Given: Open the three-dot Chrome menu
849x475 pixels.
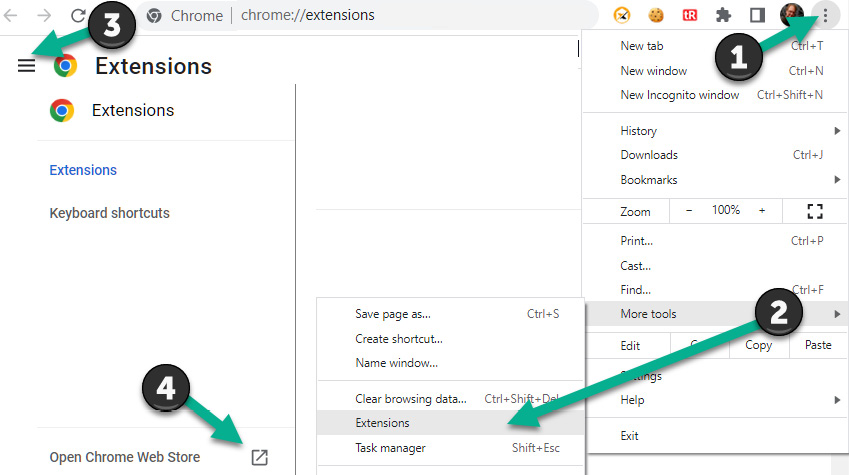Looking at the screenshot, I should pos(825,15).
